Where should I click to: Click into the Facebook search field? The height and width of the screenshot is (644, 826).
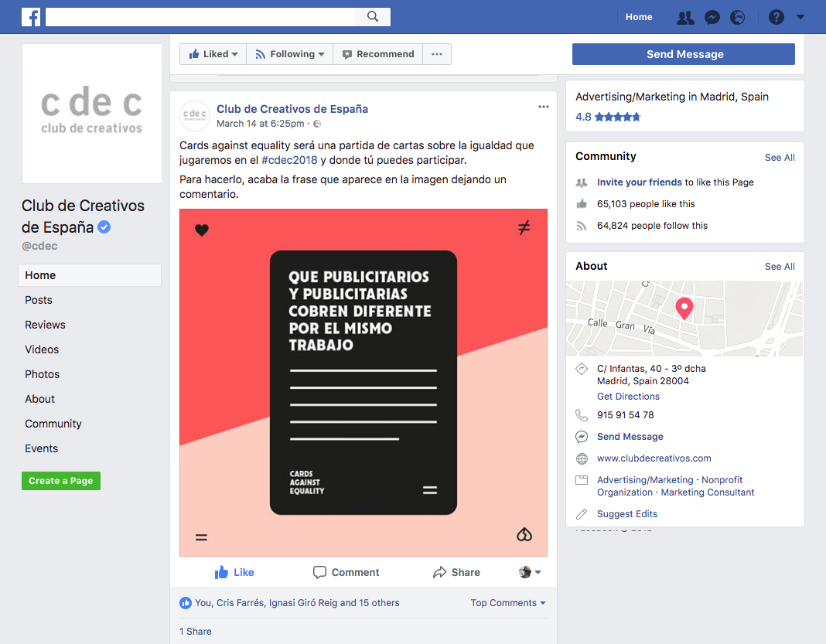click(201, 17)
